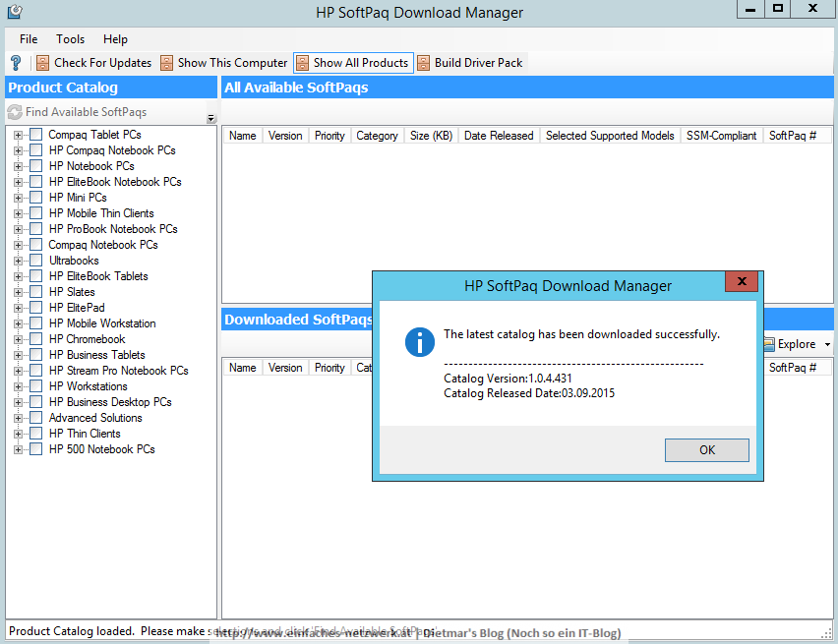The width and height of the screenshot is (838, 644).
Task: Expand the HP Business Tablets tree node
Action: 18,355
